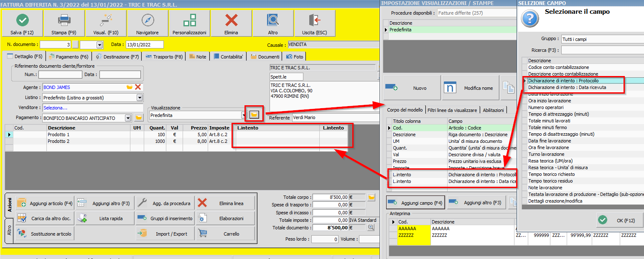The width and height of the screenshot is (644, 259).
Task: Open the Pagamento combo box arrow
Action: coord(128,118)
